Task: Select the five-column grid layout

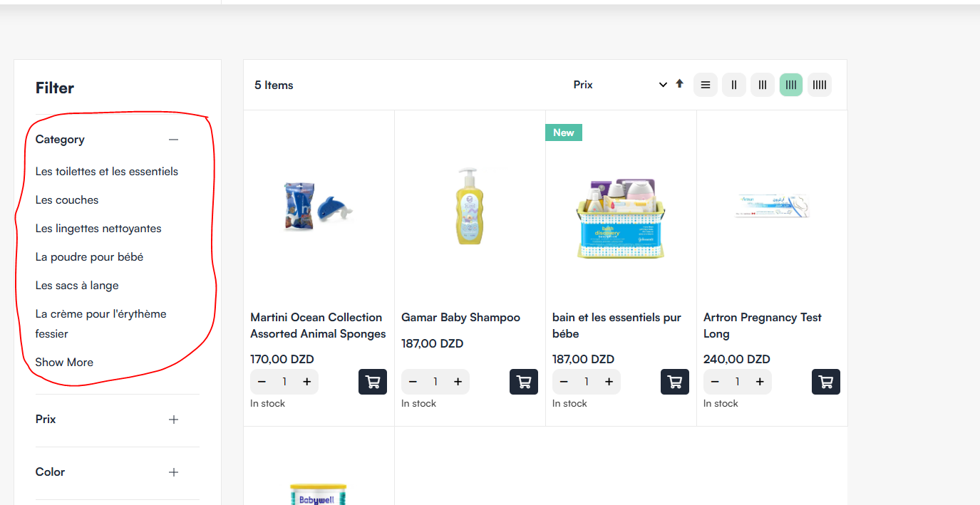Action: point(819,84)
